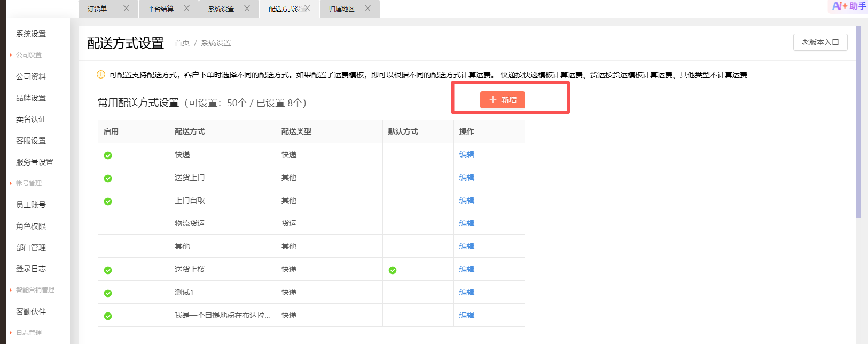Image resolution: width=868 pixels, height=344 pixels.
Task: Click the 常用配送方式设置 section heading
Action: [x=138, y=103]
